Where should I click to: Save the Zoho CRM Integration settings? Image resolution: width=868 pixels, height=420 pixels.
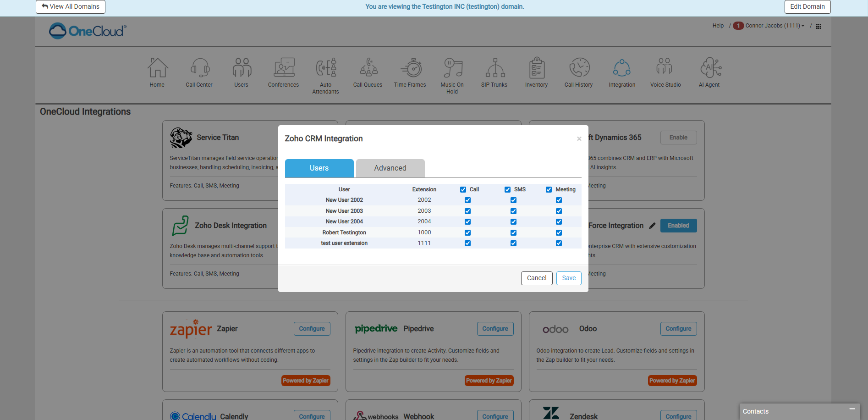point(568,278)
